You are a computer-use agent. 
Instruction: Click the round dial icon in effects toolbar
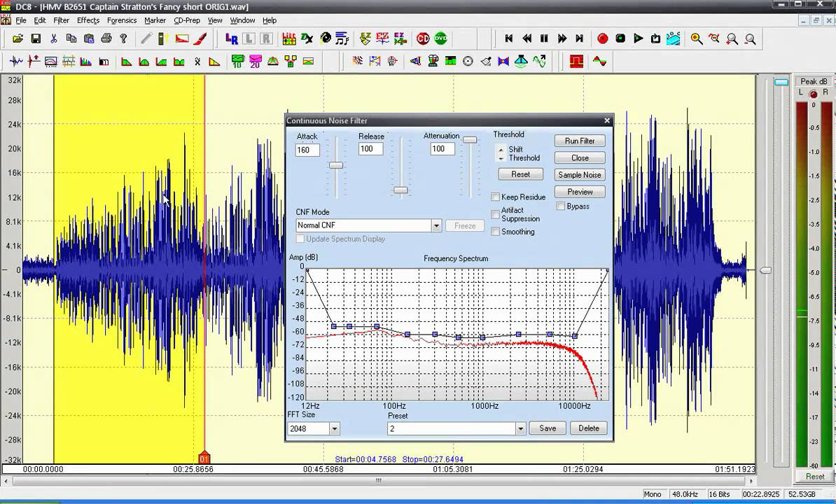pyautogui.click(x=468, y=62)
